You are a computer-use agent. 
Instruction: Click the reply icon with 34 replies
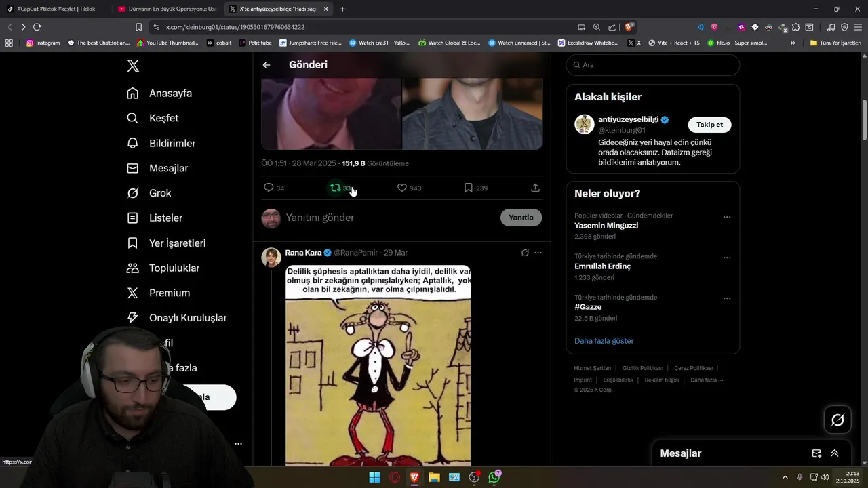point(269,188)
